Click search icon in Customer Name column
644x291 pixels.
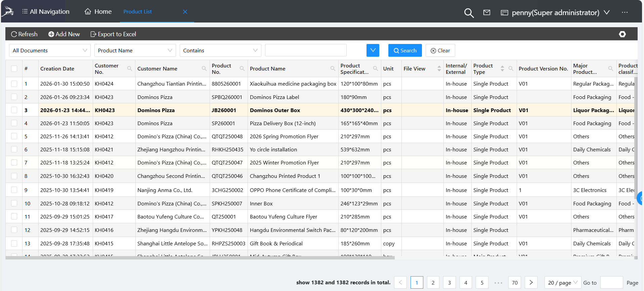pos(204,68)
